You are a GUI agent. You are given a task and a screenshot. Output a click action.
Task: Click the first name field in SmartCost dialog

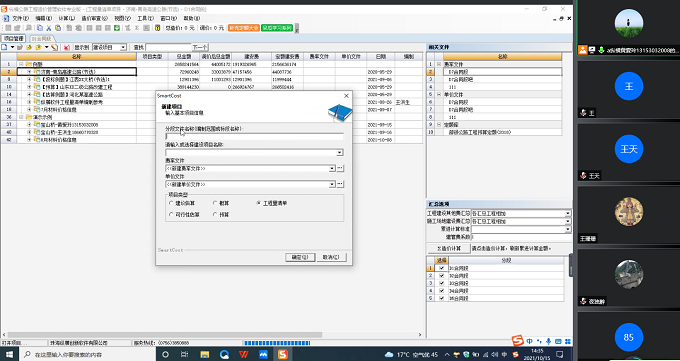pyautogui.click(x=254, y=136)
